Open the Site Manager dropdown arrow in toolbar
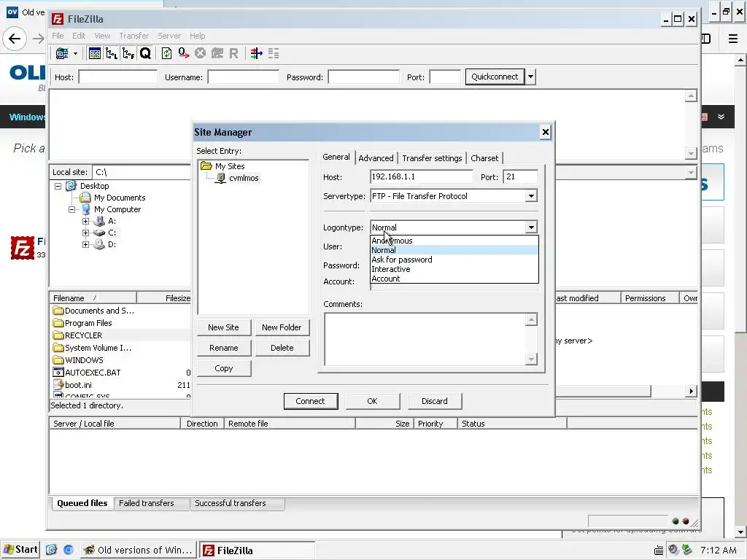This screenshot has width=747, height=560. pos(75,54)
